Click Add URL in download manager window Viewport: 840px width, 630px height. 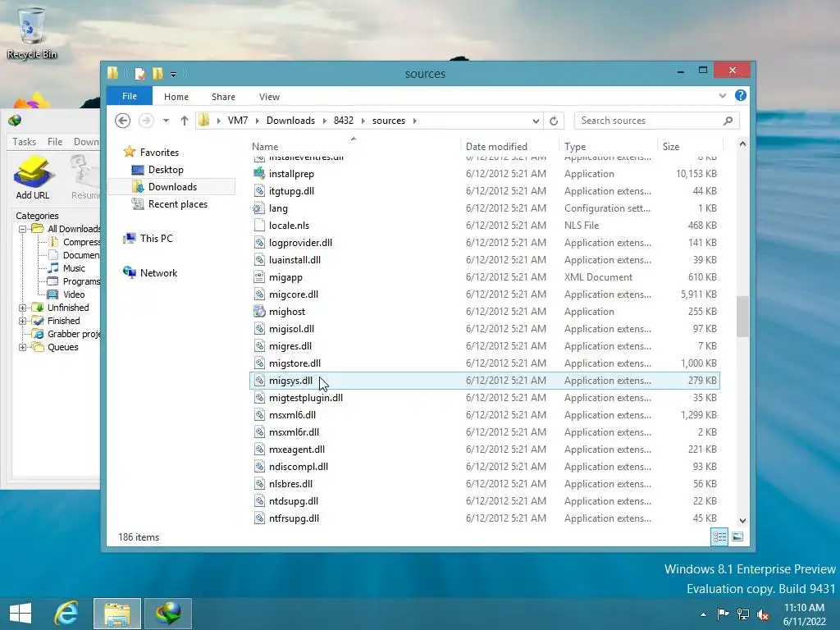point(33,178)
